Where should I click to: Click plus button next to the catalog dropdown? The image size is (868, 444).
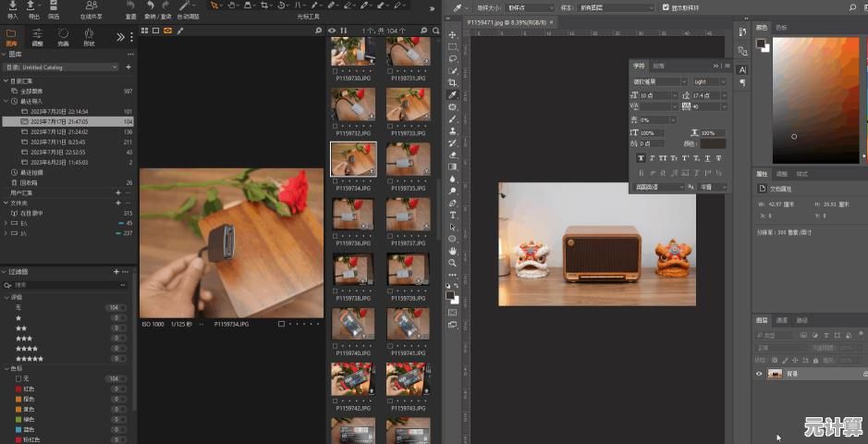pos(128,67)
